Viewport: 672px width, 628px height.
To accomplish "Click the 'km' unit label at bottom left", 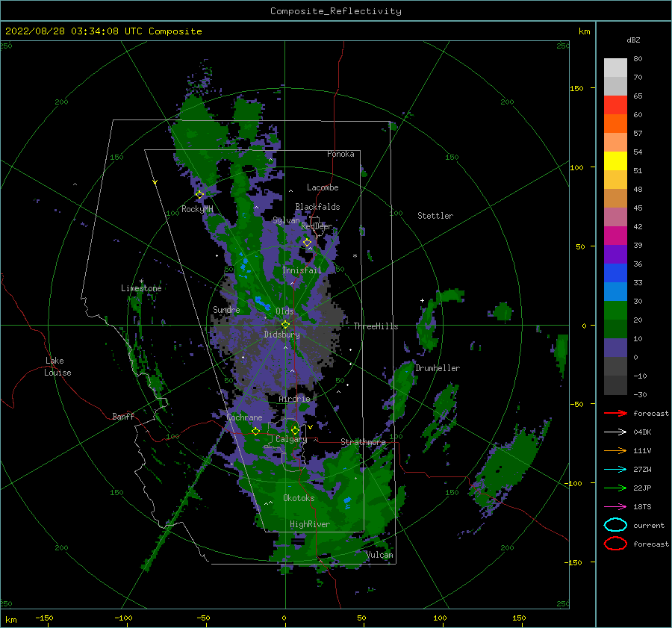I will coord(10,620).
